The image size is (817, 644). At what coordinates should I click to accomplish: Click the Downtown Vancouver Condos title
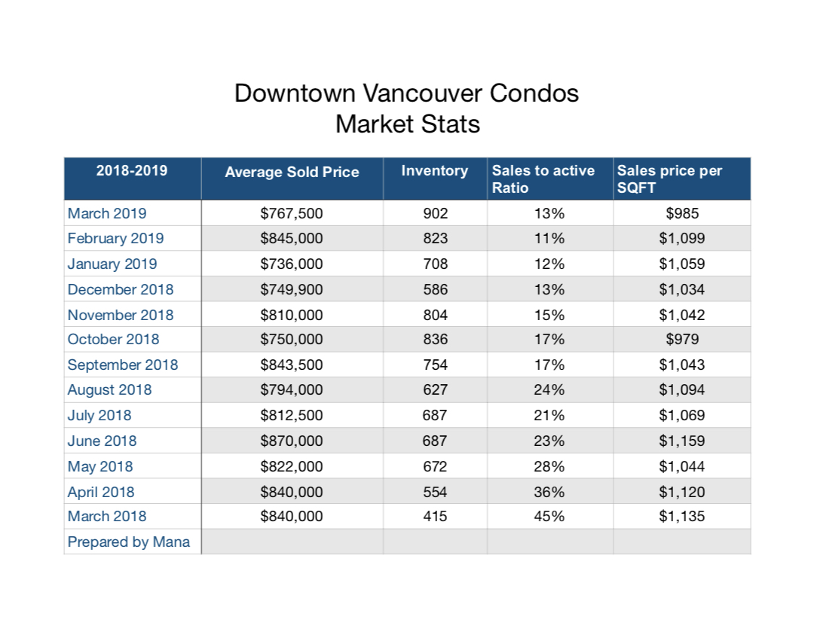tap(407, 93)
